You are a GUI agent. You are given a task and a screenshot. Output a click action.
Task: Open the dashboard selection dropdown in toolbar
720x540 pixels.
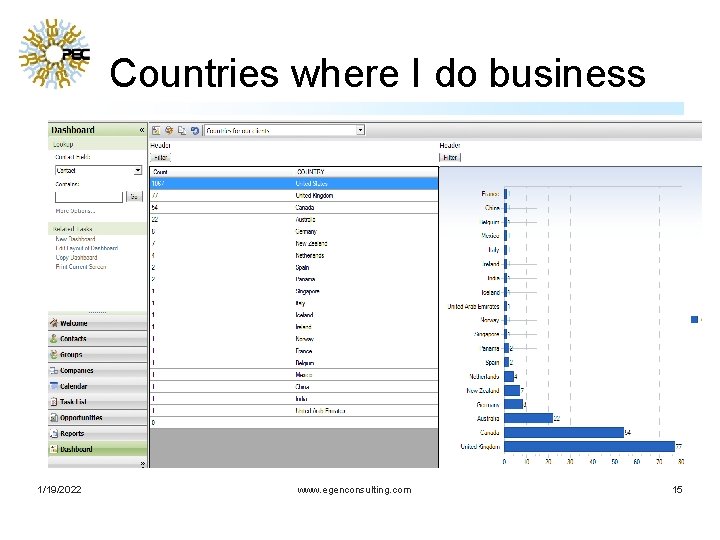click(x=360, y=130)
